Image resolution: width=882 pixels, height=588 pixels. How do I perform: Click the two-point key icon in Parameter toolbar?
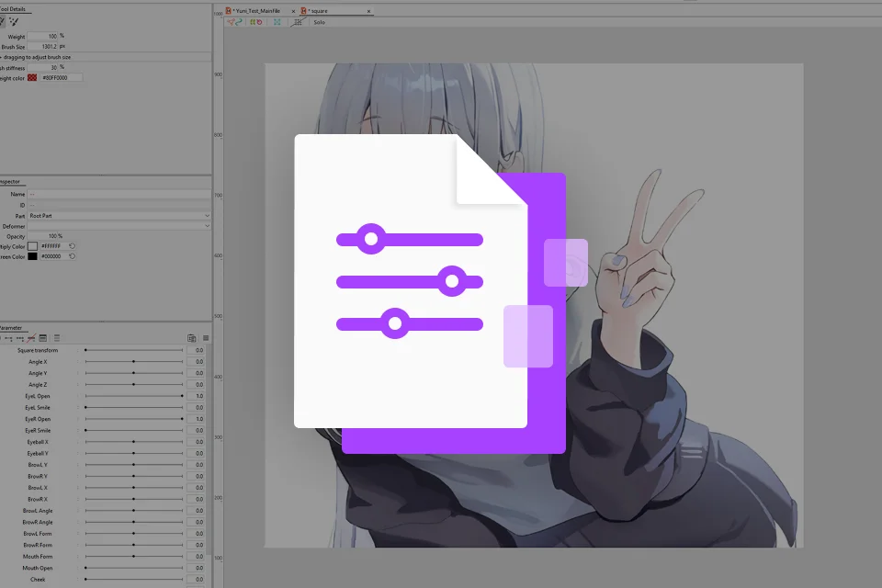[8, 338]
